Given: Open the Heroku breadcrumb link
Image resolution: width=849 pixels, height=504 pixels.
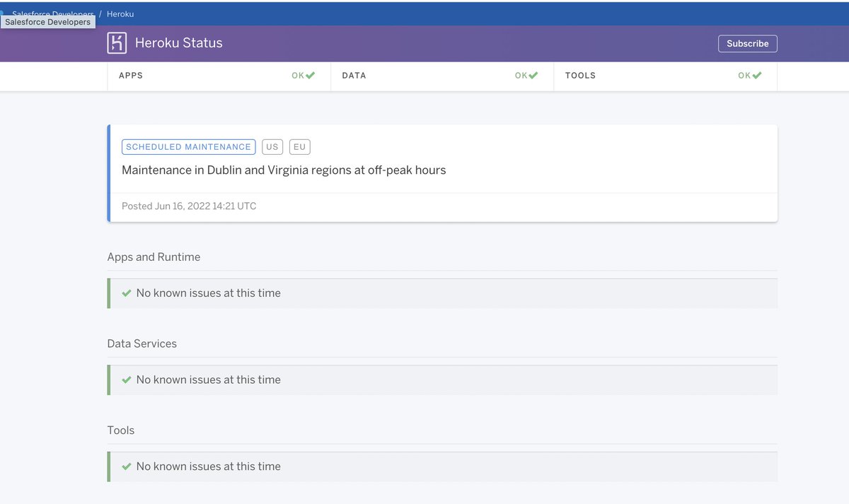Looking at the screenshot, I should click(120, 14).
